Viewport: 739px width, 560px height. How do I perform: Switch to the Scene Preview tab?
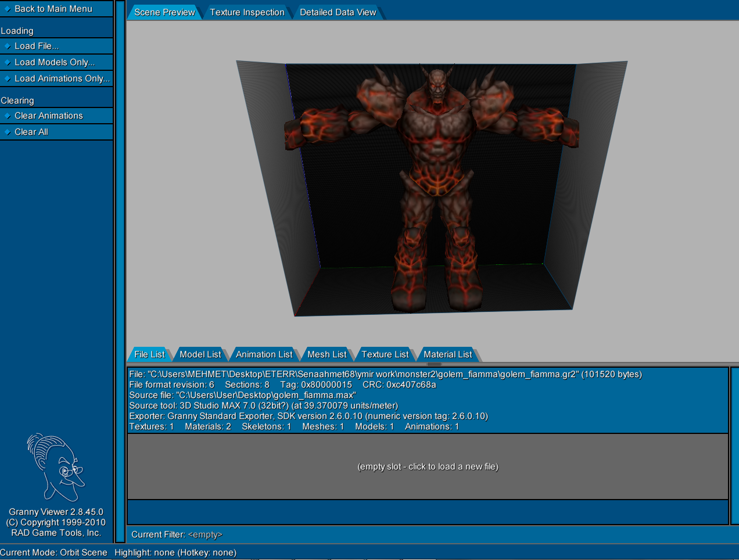coord(164,12)
